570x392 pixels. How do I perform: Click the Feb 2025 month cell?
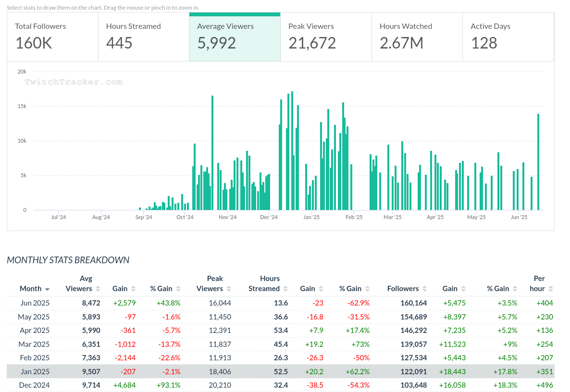[x=35, y=357]
